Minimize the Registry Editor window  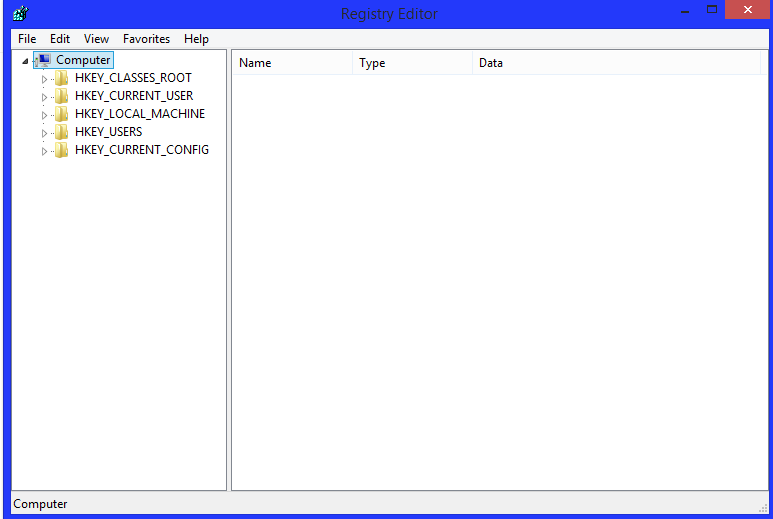coord(685,10)
